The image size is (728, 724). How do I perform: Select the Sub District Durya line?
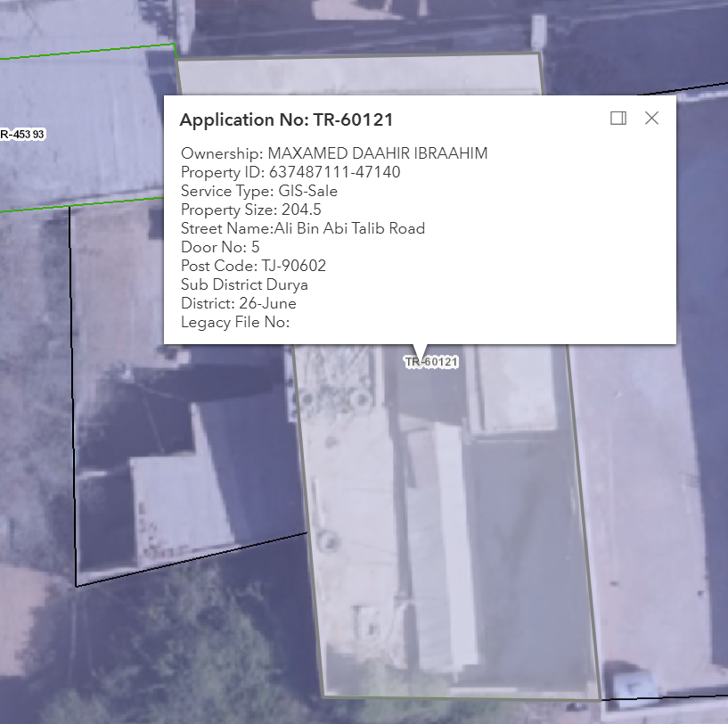coord(244,284)
